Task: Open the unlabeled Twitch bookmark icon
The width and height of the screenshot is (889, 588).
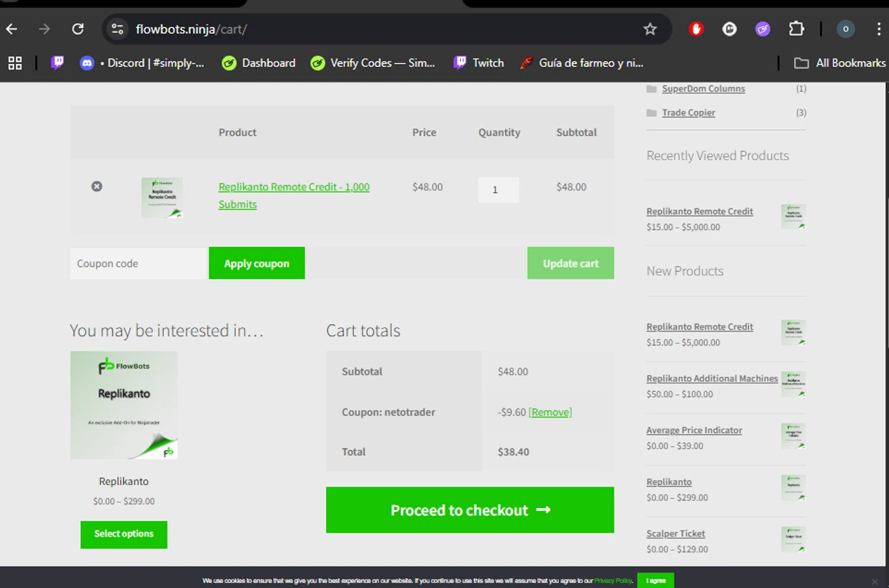Action: pos(57,63)
